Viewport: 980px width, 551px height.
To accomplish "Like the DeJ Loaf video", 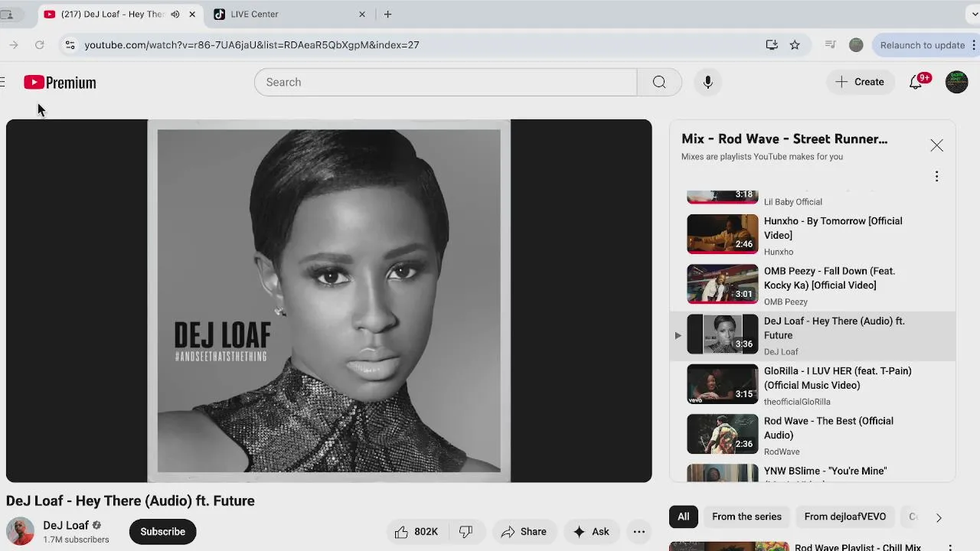I will [416, 532].
